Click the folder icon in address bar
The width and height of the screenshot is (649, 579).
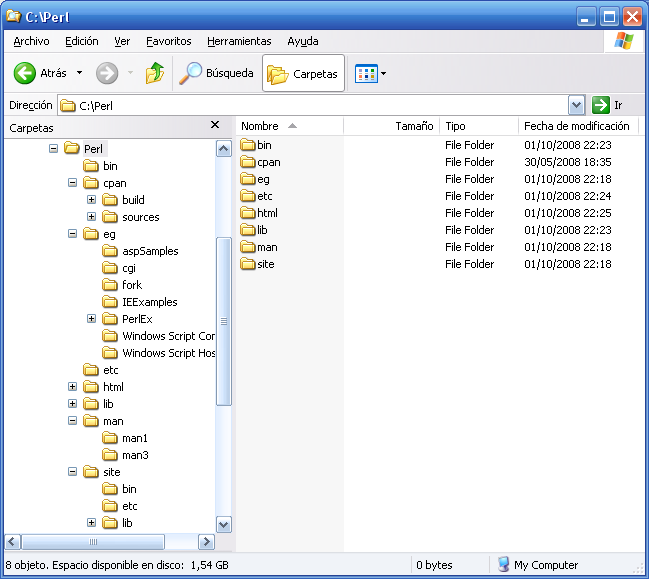coord(67,106)
